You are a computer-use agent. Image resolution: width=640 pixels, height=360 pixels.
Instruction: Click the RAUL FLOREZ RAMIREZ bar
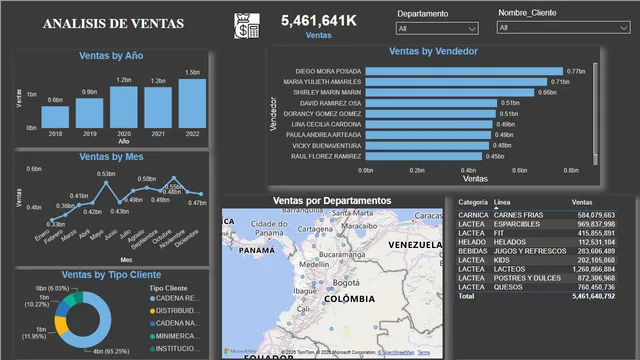click(x=424, y=156)
